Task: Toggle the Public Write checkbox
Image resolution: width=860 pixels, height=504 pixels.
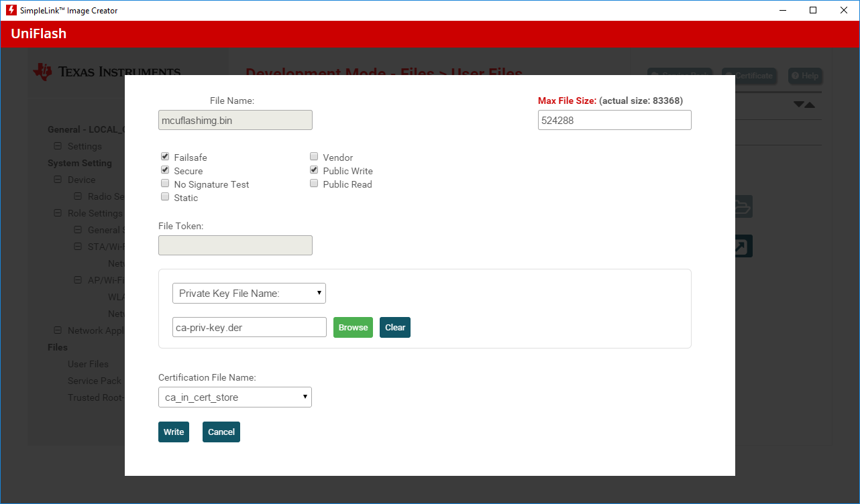Action: coord(314,170)
